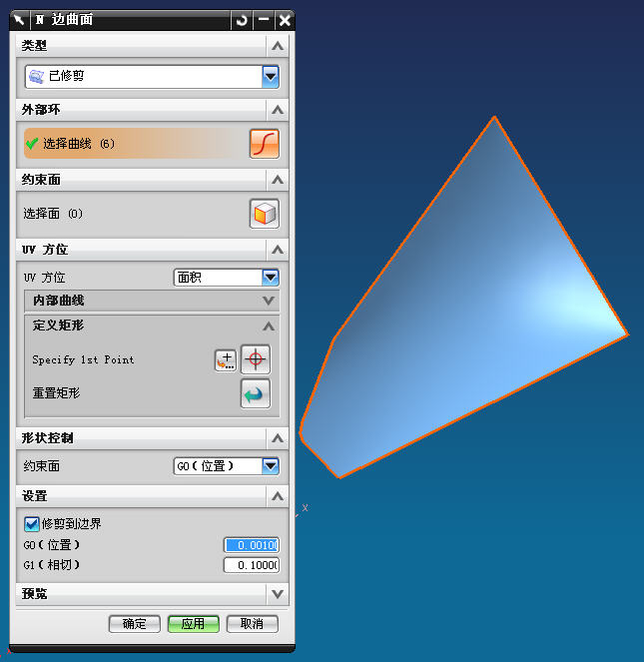The image size is (644, 662).
Task: Click the 取消 button
Action: point(253,624)
